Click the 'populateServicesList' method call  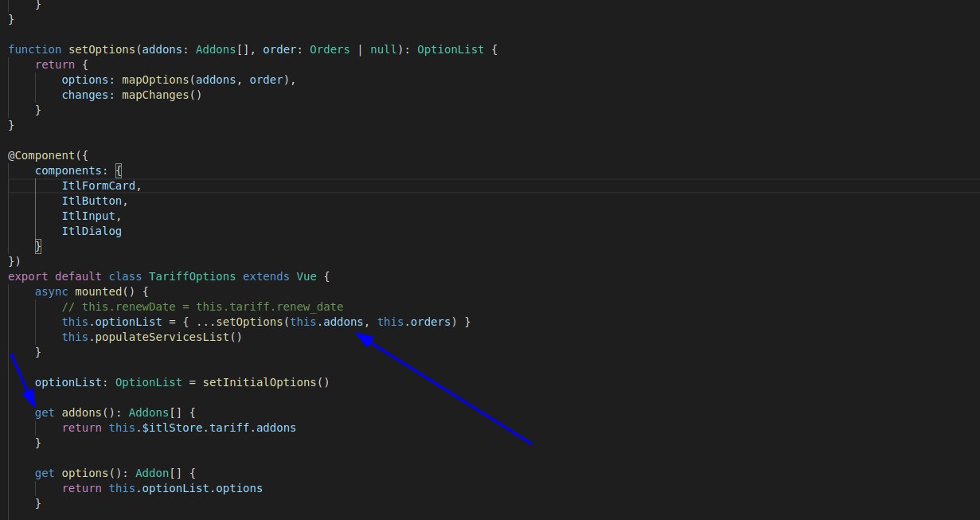[162, 337]
